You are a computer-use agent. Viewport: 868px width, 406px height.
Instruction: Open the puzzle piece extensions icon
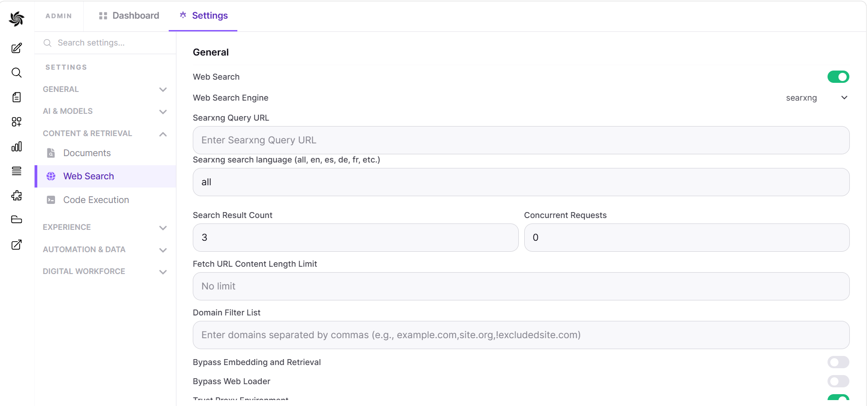[16, 196]
